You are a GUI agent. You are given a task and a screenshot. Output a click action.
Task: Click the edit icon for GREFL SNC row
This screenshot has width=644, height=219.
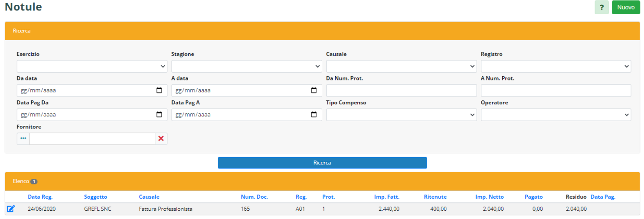click(x=11, y=209)
